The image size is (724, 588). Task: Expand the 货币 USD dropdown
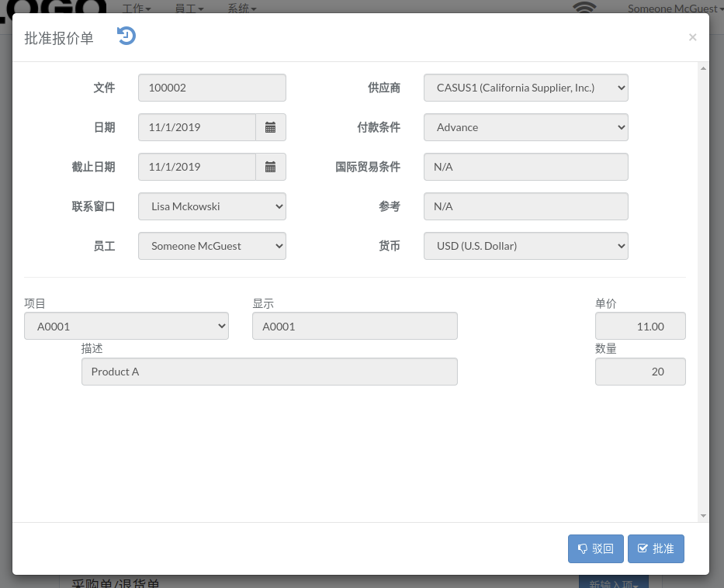(526, 246)
